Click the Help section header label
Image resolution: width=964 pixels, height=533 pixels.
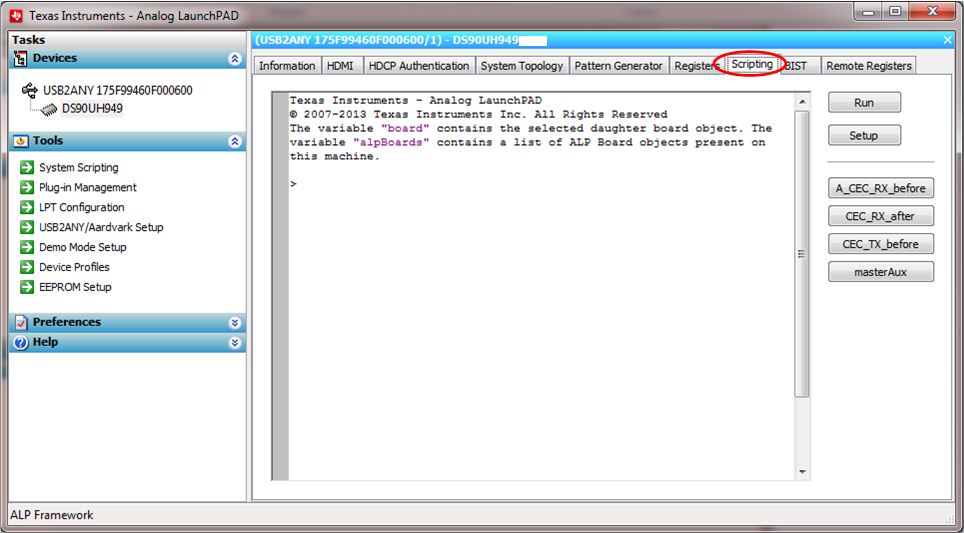45,342
